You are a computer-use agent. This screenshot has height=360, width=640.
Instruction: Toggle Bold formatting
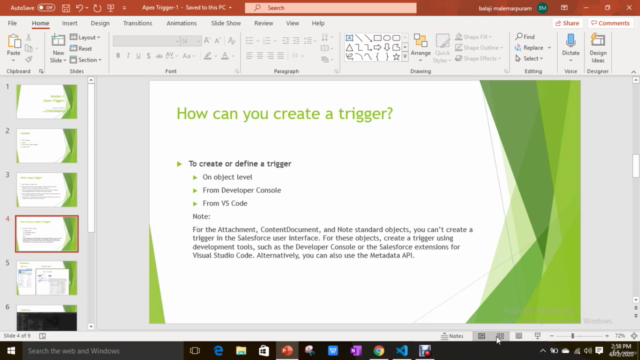[118, 56]
